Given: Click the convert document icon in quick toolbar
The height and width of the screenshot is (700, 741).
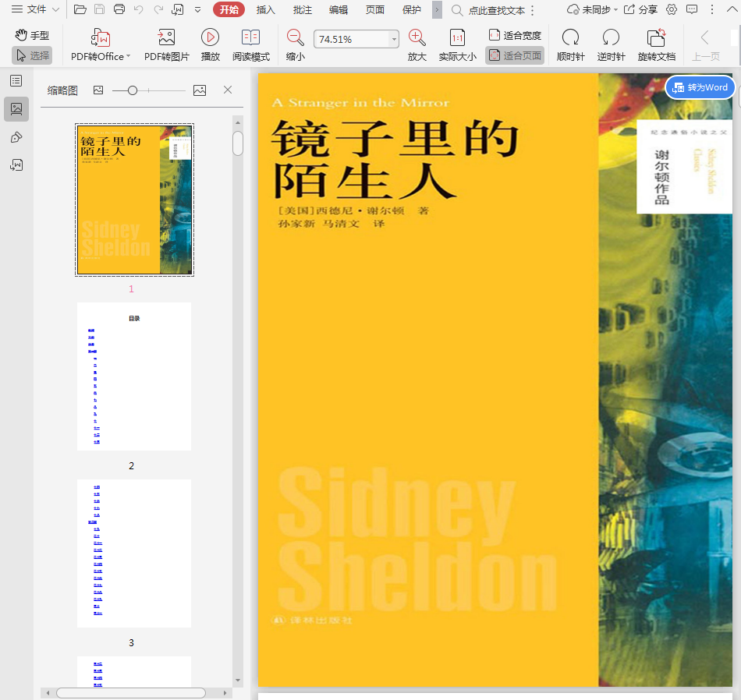Looking at the screenshot, I should click(x=178, y=9).
